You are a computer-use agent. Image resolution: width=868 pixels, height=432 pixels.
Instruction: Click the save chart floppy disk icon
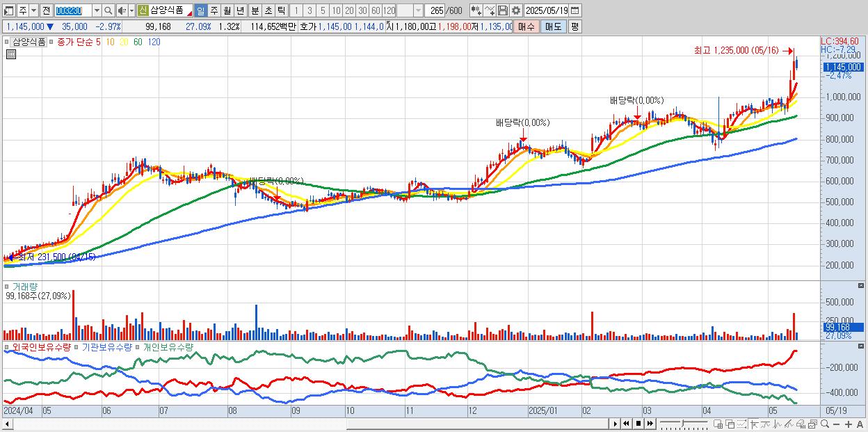pyautogui.click(x=503, y=10)
